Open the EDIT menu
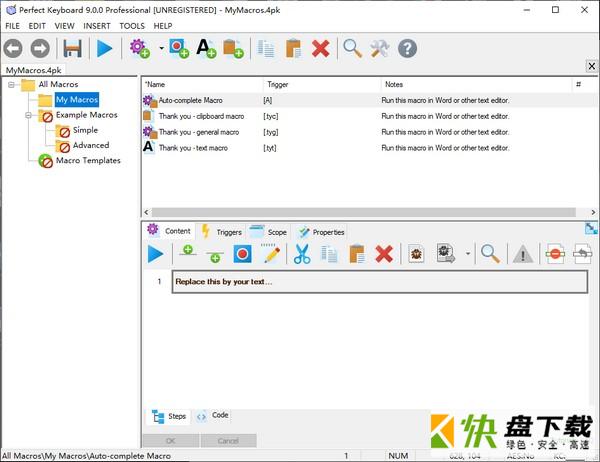 click(37, 26)
